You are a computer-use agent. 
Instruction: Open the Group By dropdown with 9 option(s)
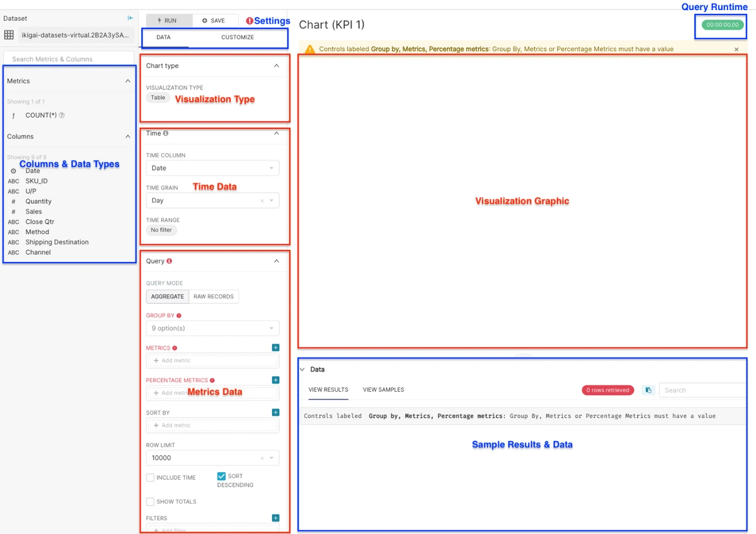[x=212, y=328]
